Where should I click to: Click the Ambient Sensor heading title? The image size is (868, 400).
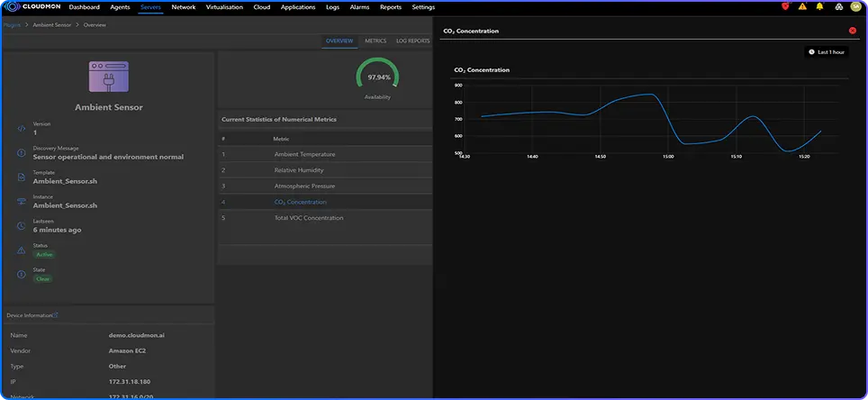108,107
